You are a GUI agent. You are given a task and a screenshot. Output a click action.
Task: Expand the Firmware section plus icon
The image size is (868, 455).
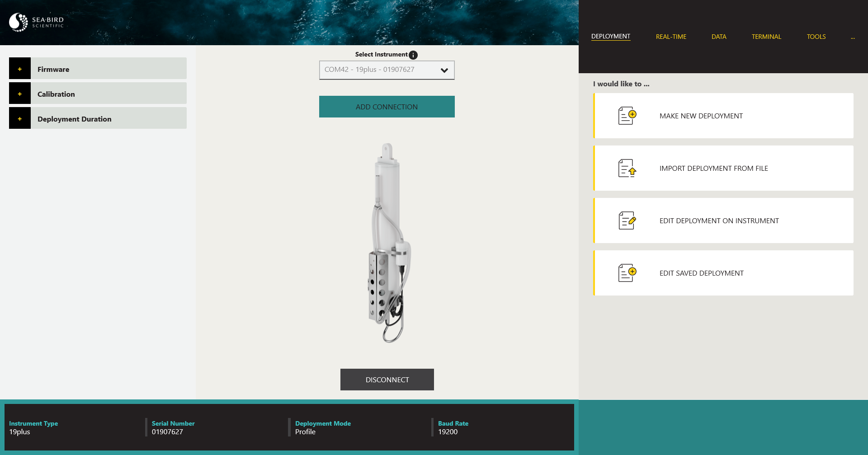point(20,69)
